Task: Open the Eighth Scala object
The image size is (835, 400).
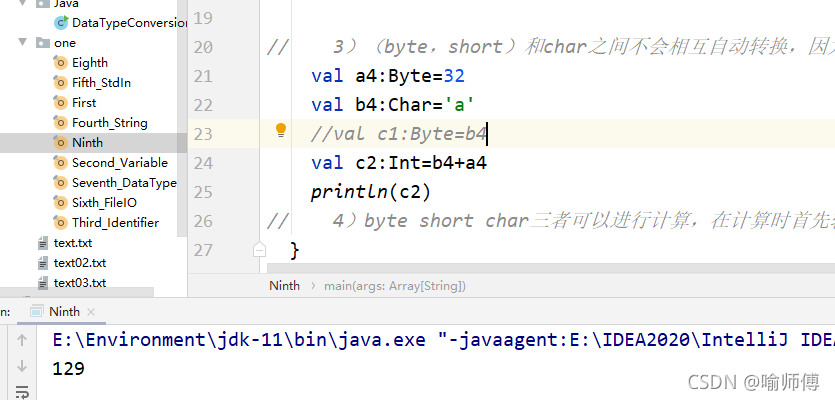Action: pyautogui.click(x=89, y=63)
